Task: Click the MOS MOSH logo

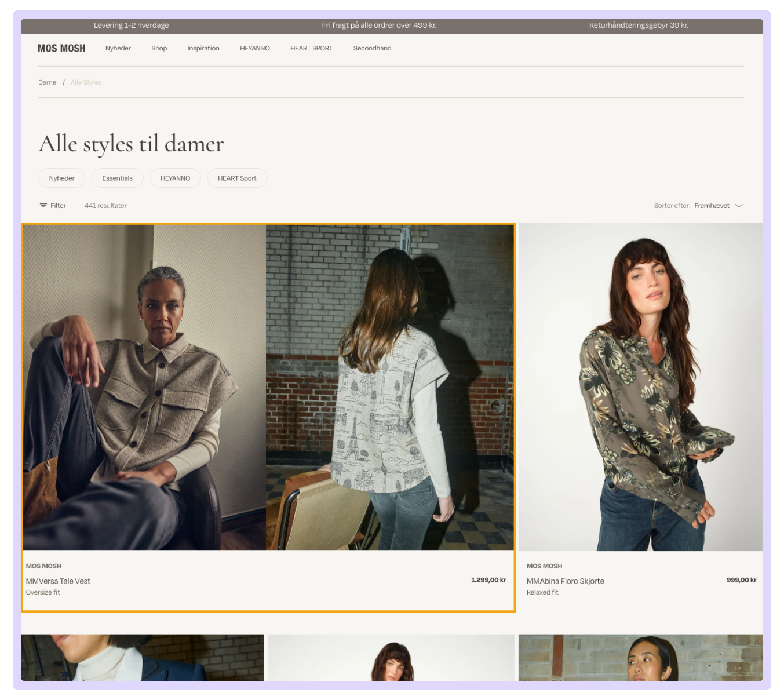Action: point(61,49)
